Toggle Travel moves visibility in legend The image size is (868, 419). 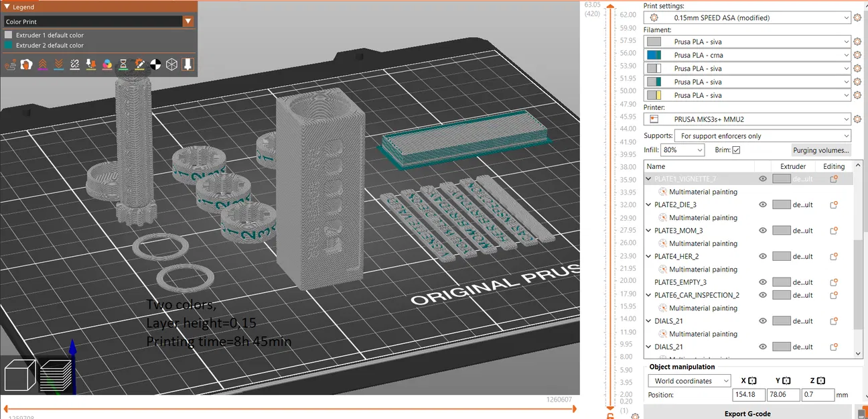tap(10, 64)
